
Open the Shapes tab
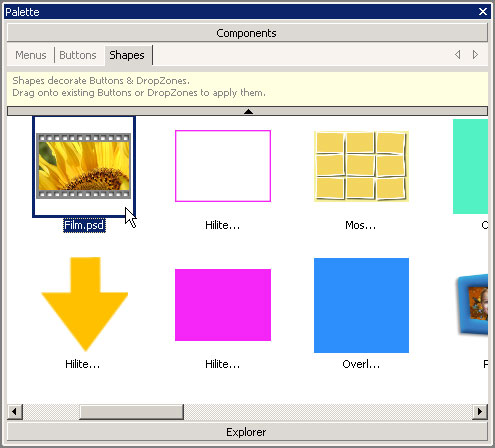pyautogui.click(x=127, y=55)
